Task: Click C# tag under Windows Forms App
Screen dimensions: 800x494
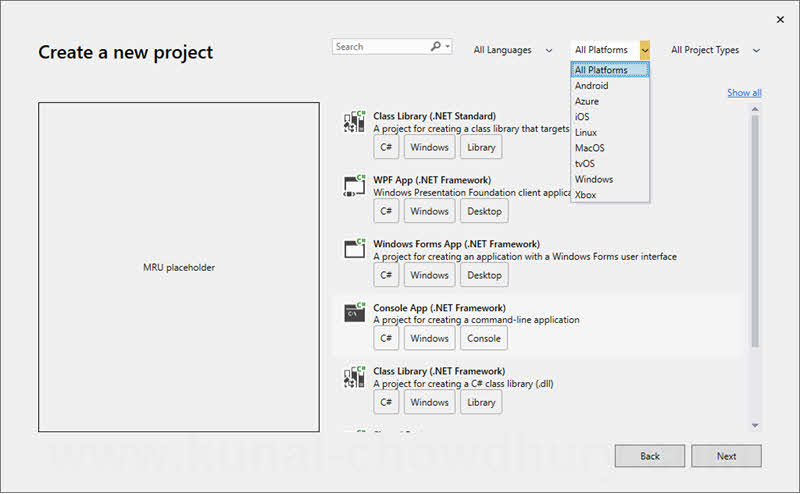Action: [386, 275]
